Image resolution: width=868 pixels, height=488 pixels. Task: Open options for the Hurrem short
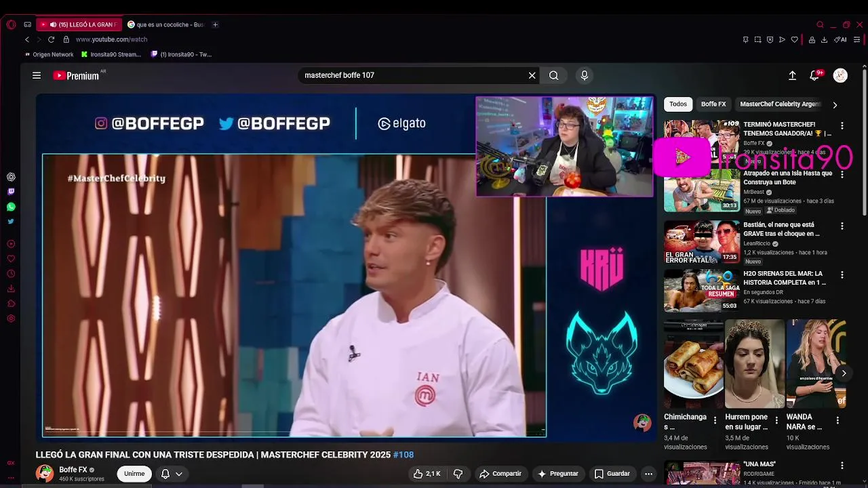pos(776,421)
